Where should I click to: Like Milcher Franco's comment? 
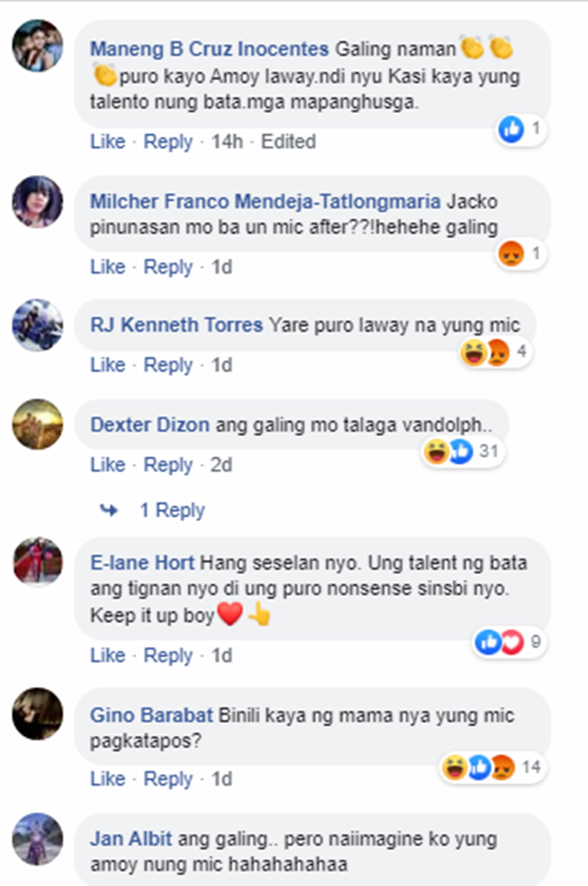[107, 267]
